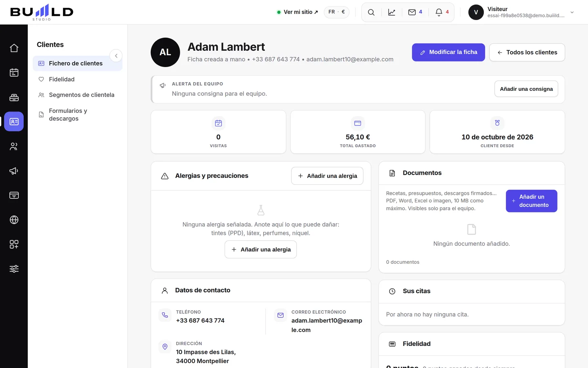Open Segmentos de clientela

[78, 95]
